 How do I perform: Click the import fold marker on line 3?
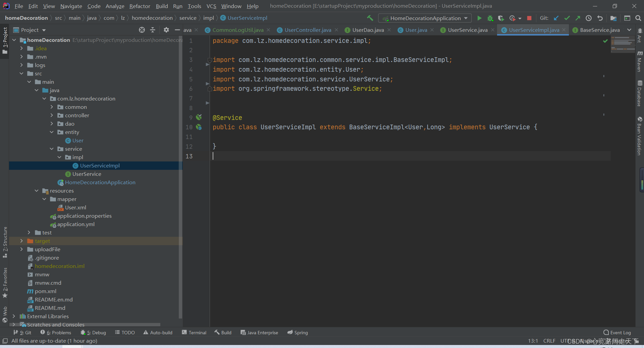(x=209, y=60)
